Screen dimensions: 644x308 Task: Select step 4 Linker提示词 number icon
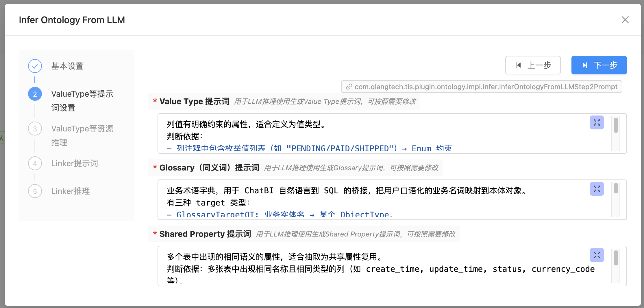coord(35,163)
